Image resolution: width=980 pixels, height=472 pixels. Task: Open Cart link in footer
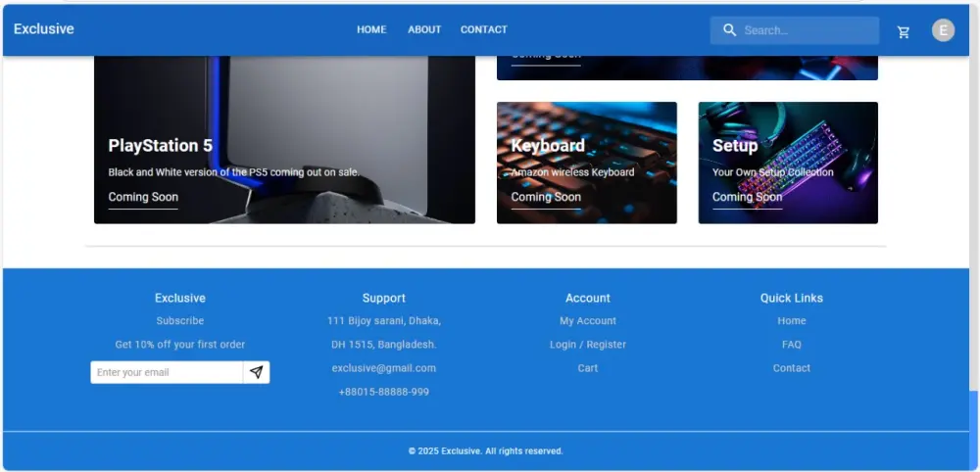point(587,368)
